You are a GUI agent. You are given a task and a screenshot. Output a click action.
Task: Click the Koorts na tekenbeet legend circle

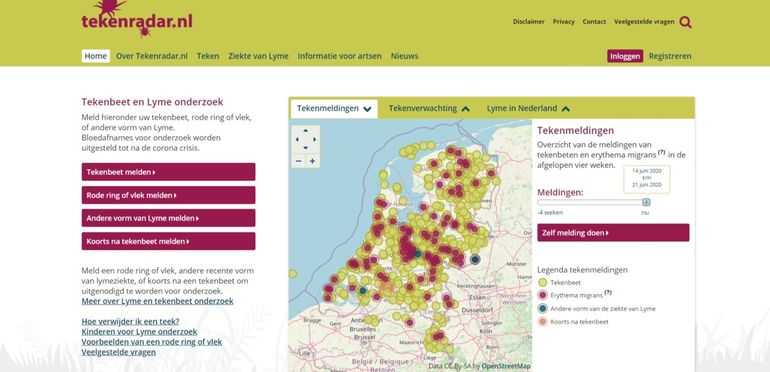pos(542,322)
